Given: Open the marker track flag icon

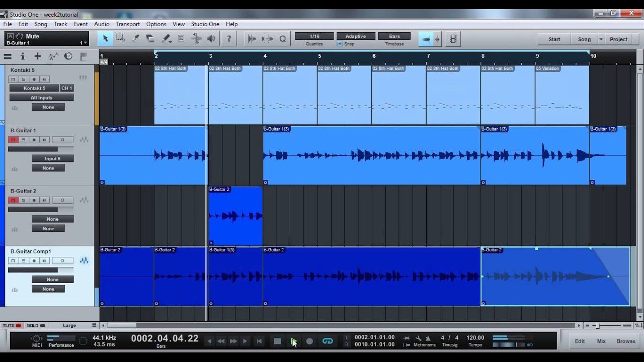Looking at the screenshot, I should [84, 56].
